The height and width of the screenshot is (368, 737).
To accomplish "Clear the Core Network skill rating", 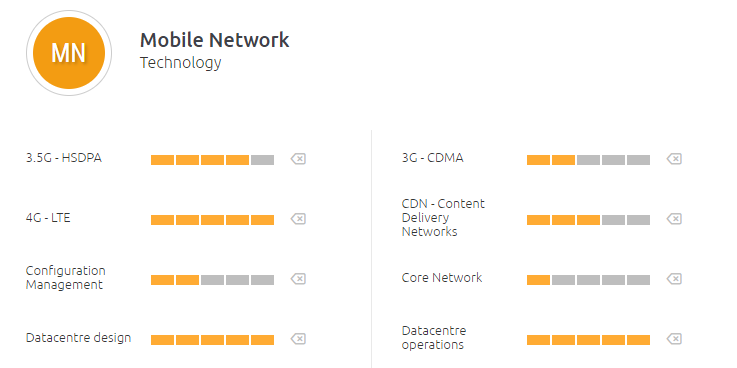I will click(674, 279).
